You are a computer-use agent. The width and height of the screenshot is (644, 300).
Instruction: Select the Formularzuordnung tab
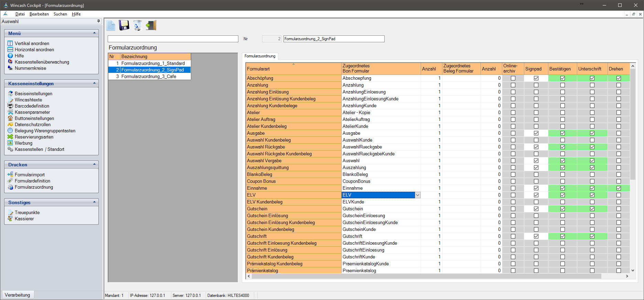coord(260,56)
